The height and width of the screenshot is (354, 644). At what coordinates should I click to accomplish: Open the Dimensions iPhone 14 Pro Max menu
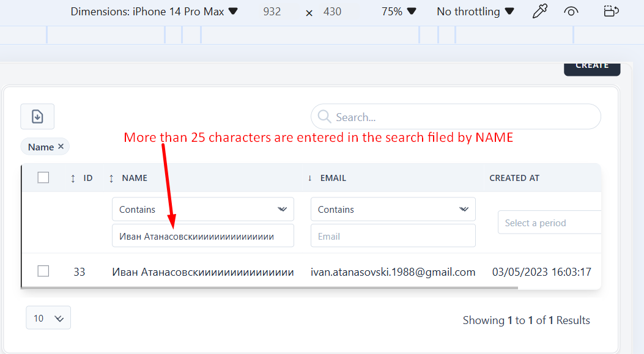[x=154, y=12]
